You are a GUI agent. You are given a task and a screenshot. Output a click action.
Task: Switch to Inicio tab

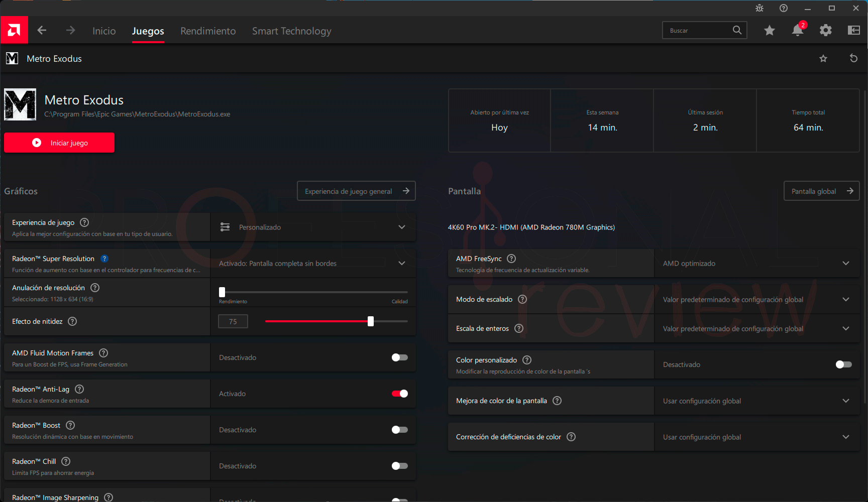point(104,31)
